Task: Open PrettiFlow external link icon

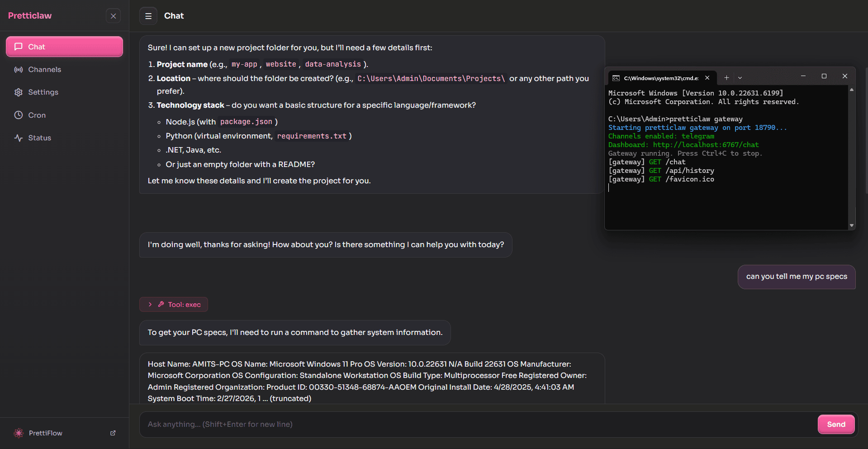Action: pos(113,433)
